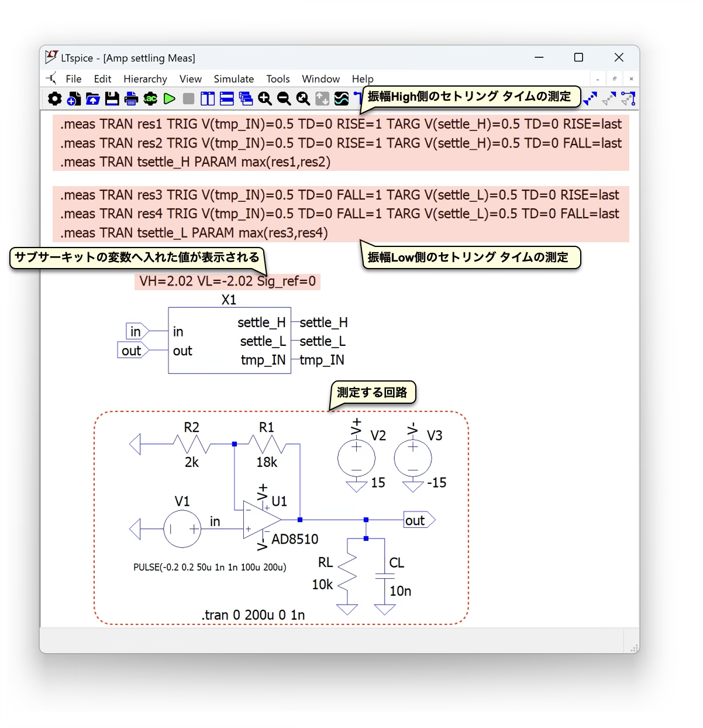
Task: Save the schematic with the floppy icon
Action: (112, 99)
